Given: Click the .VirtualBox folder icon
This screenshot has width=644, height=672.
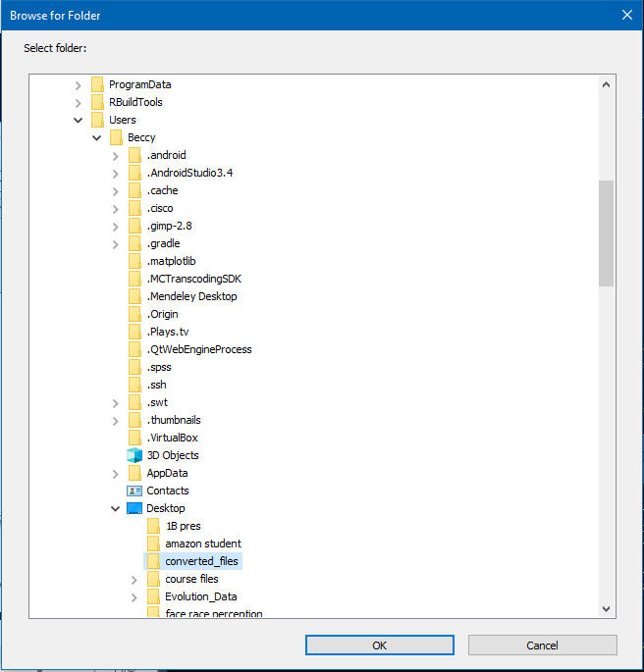Looking at the screenshot, I should (134, 438).
